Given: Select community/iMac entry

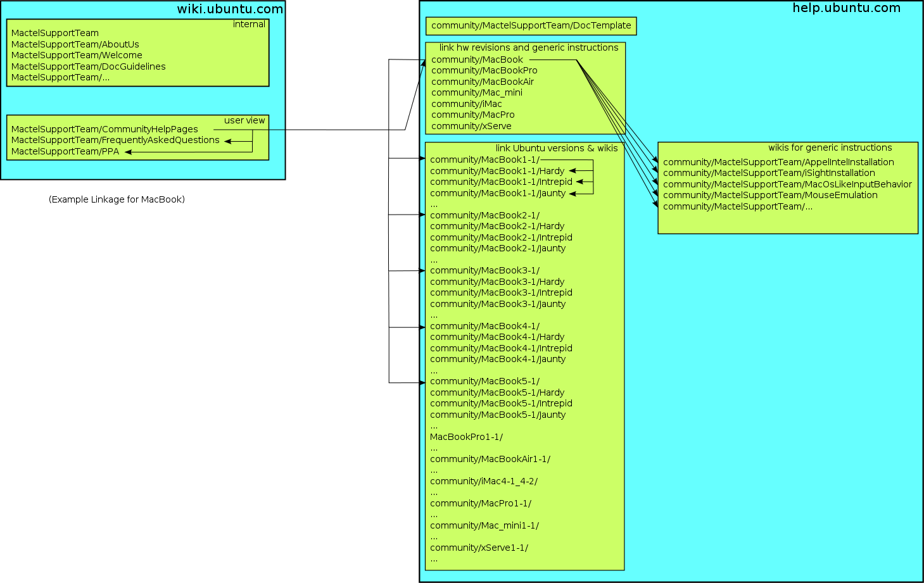Looking at the screenshot, I should coord(467,104).
